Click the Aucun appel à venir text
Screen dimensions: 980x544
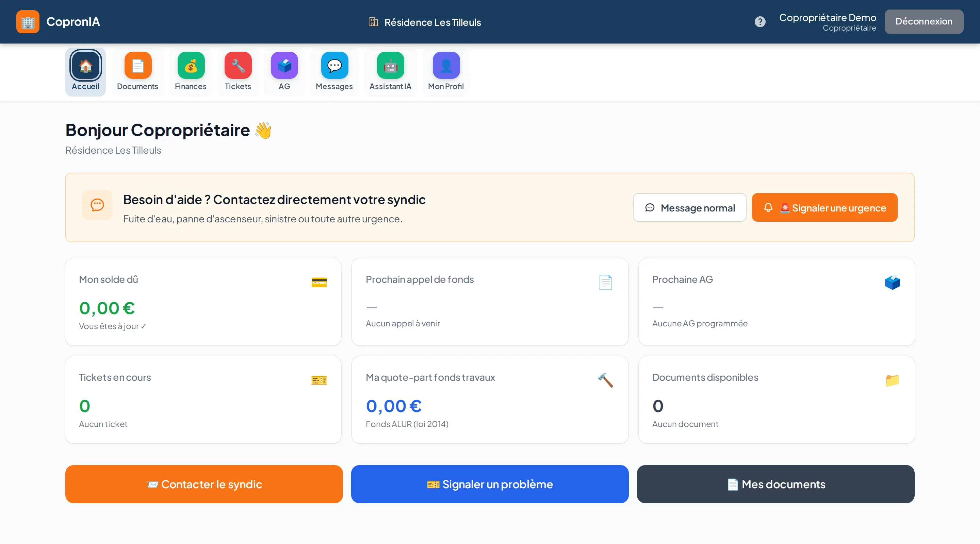[403, 324]
